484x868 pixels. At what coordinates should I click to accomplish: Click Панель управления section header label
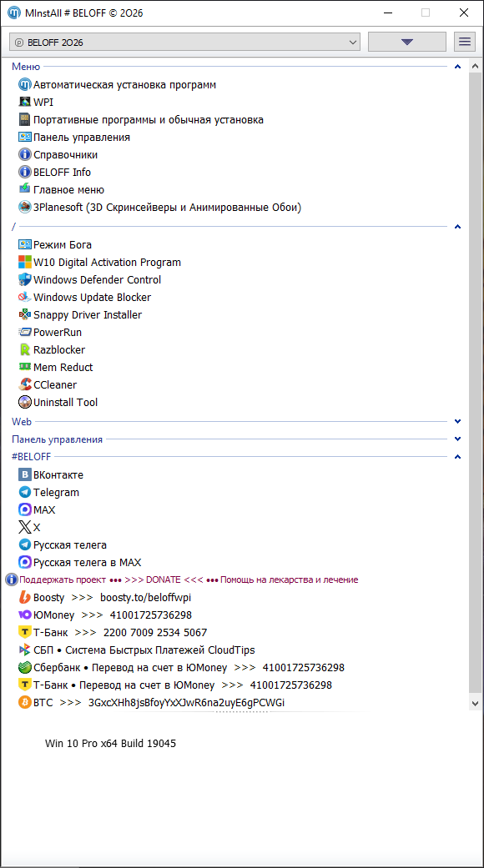click(x=57, y=439)
